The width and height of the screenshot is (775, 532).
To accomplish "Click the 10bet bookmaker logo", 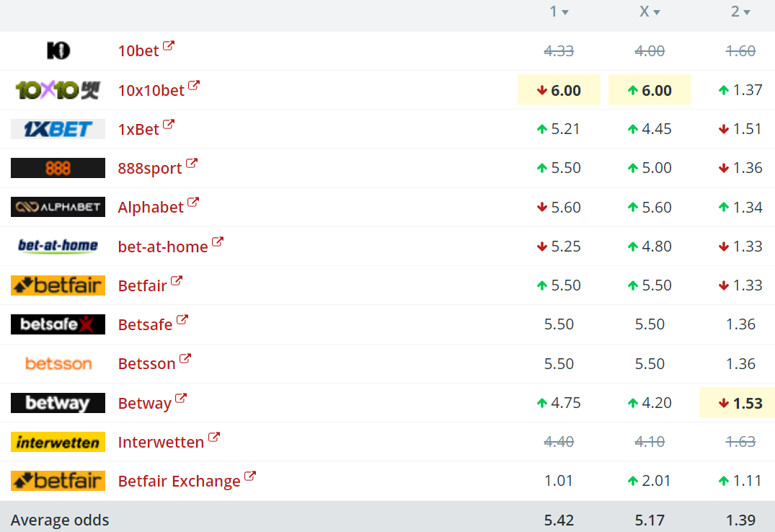I will click(x=58, y=50).
